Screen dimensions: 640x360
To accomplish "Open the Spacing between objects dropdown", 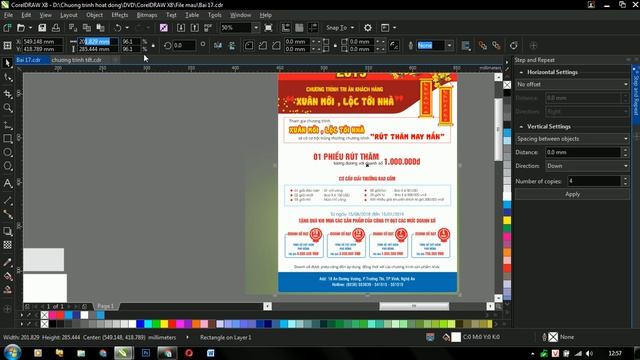I will tap(572, 139).
